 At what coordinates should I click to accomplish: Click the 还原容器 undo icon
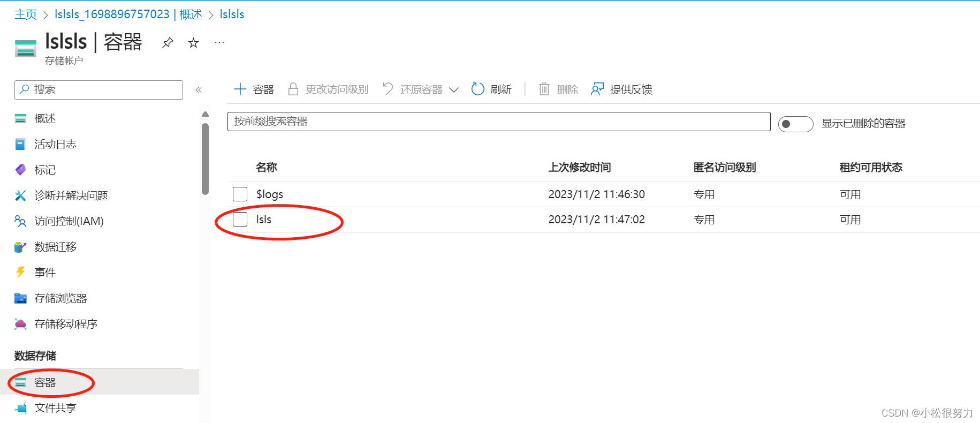tap(388, 89)
